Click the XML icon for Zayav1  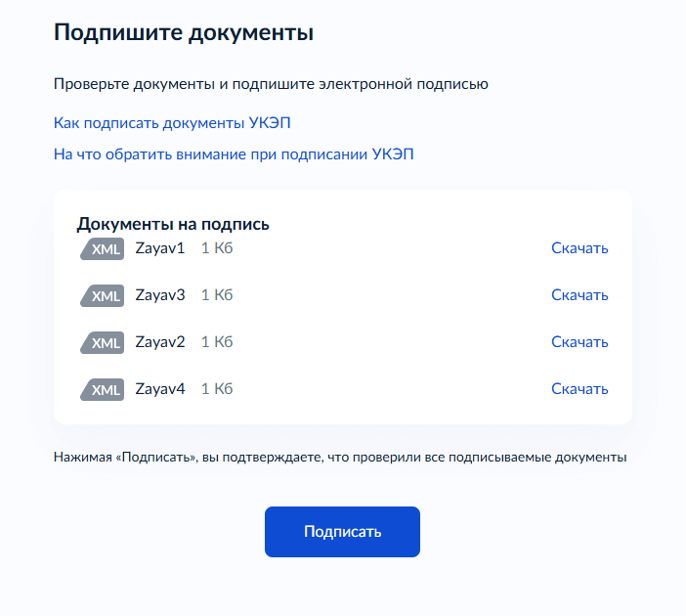coord(102,248)
